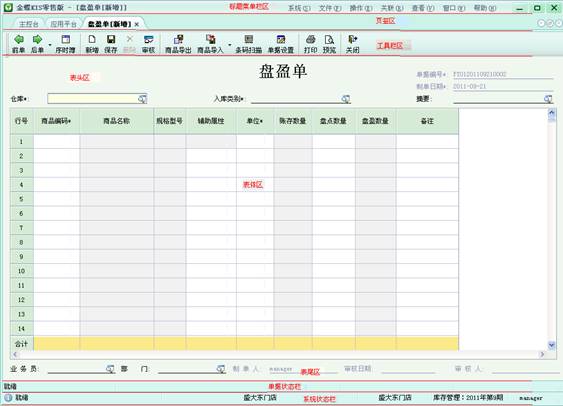This screenshot has height=406, width=563.
Task: Click the 商品名称 column header
Action: (x=116, y=121)
